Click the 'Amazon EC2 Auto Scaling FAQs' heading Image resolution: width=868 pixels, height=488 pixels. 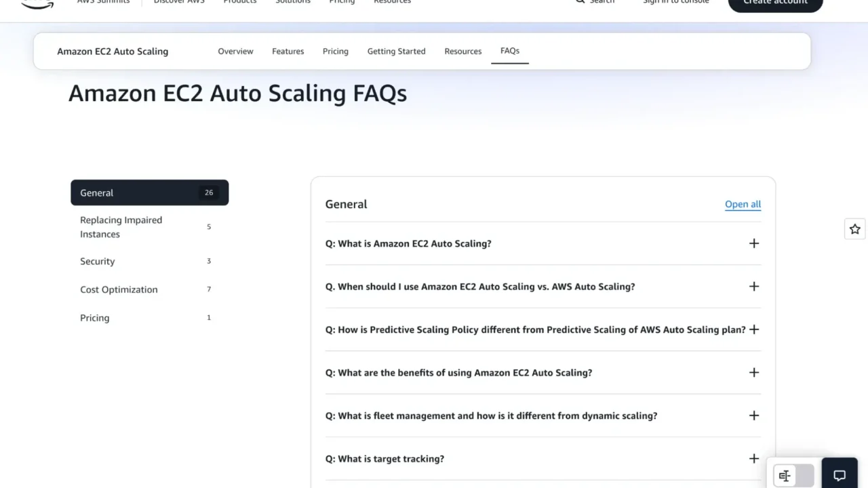pos(237,93)
